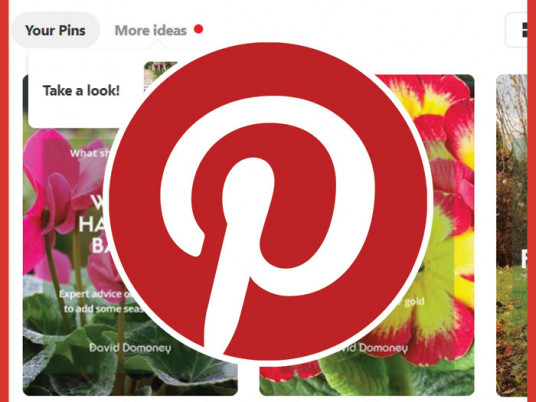Open the small preview image inside the tooltip
536x402 pixels.
click(x=160, y=75)
